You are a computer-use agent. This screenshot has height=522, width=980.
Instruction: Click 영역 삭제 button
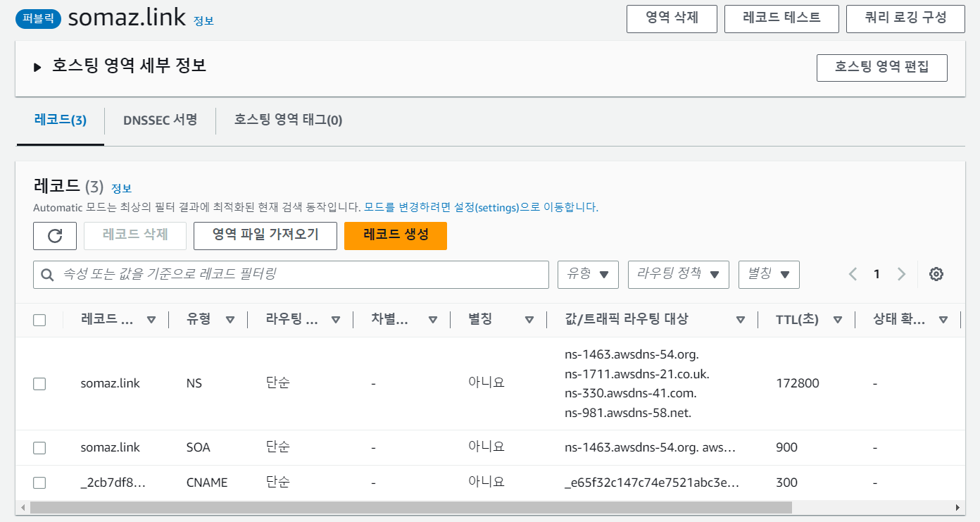(x=672, y=18)
